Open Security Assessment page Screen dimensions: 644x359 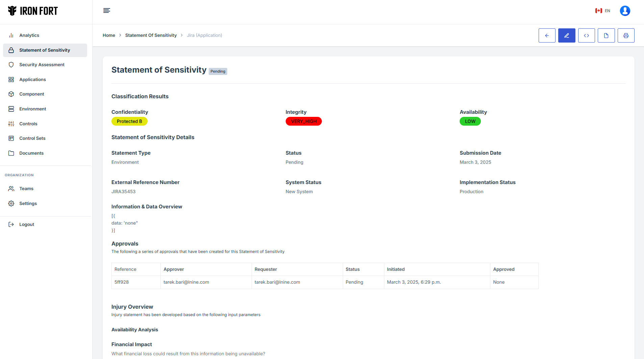coord(42,65)
